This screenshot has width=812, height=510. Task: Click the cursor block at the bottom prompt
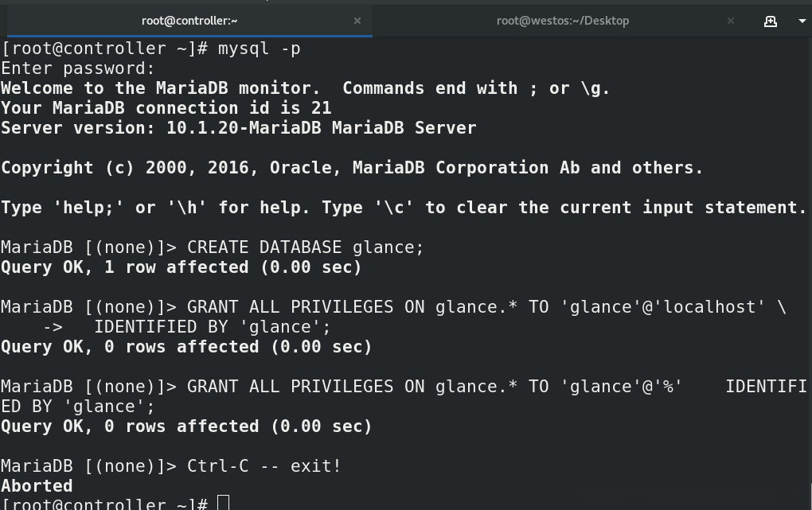click(223, 504)
